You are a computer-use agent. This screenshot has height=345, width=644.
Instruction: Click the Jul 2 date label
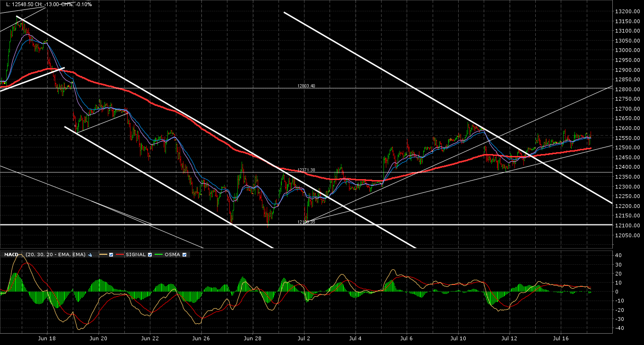304,338
